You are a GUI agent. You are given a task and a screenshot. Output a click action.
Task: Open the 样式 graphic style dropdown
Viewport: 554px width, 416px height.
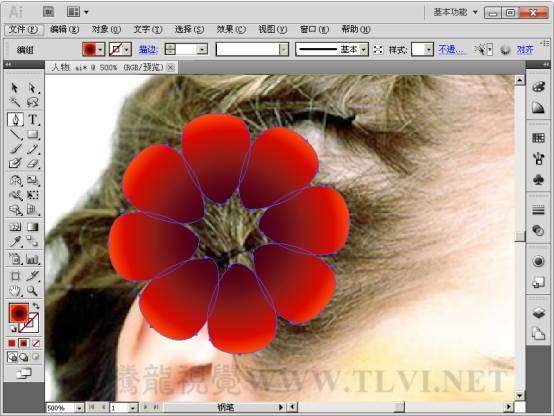[429, 49]
